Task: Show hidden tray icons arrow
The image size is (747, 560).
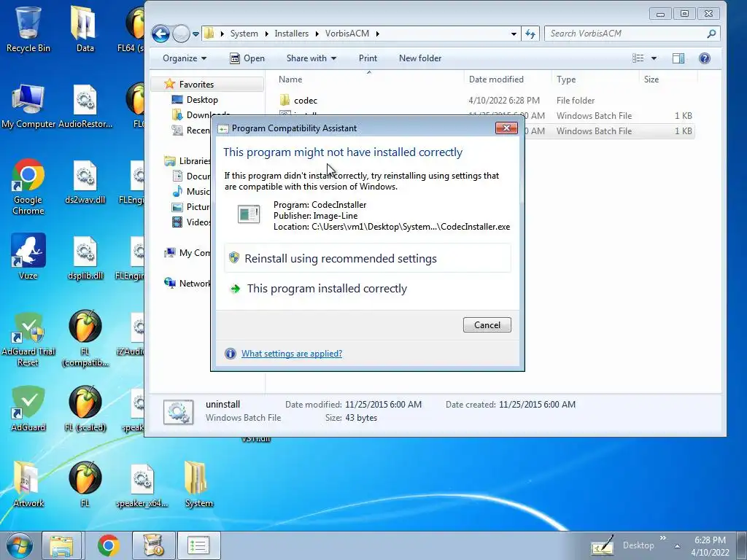Action: pos(677,546)
